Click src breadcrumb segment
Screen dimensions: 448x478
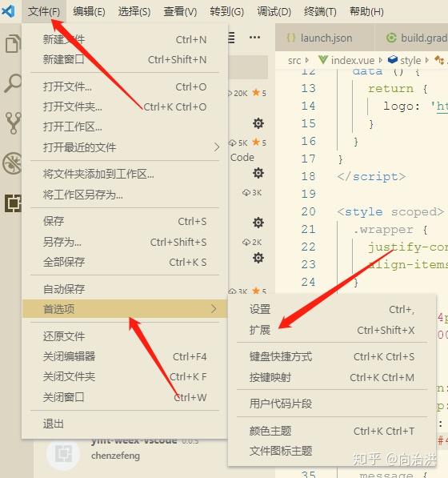click(x=294, y=61)
